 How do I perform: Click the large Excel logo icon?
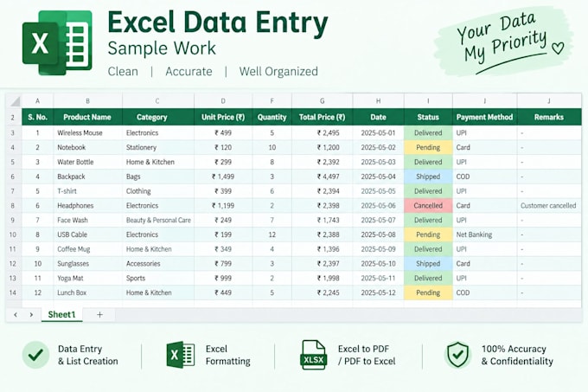57,42
